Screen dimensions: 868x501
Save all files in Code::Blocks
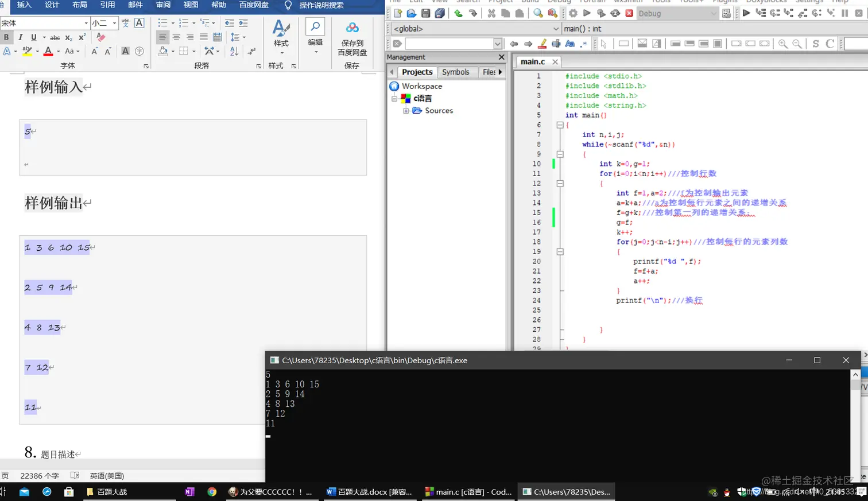click(x=440, y=13)
